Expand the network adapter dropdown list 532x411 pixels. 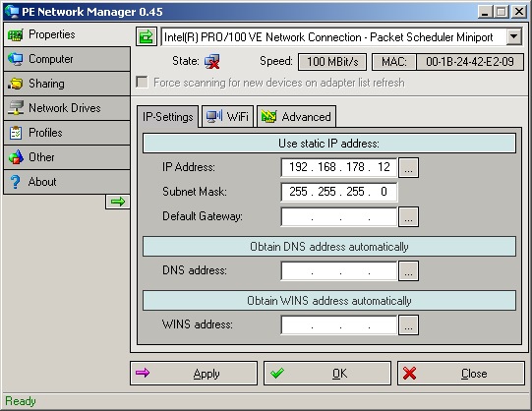click(514, 36)
